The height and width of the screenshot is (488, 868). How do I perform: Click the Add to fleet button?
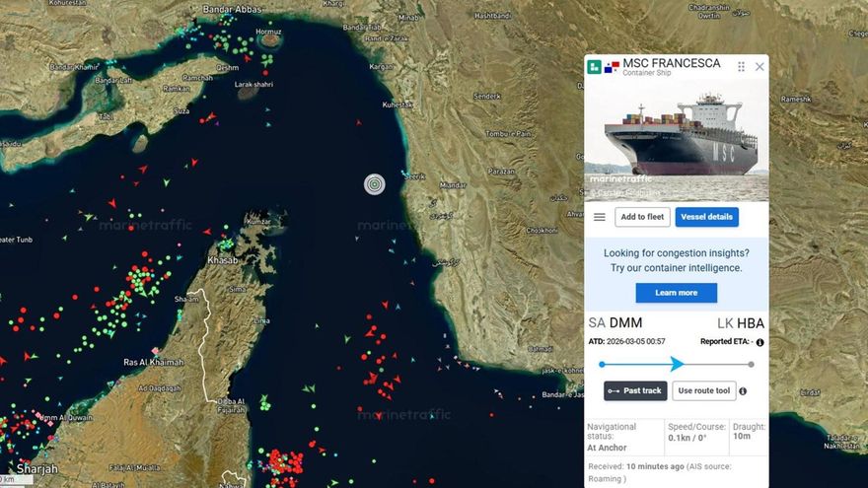642,217
